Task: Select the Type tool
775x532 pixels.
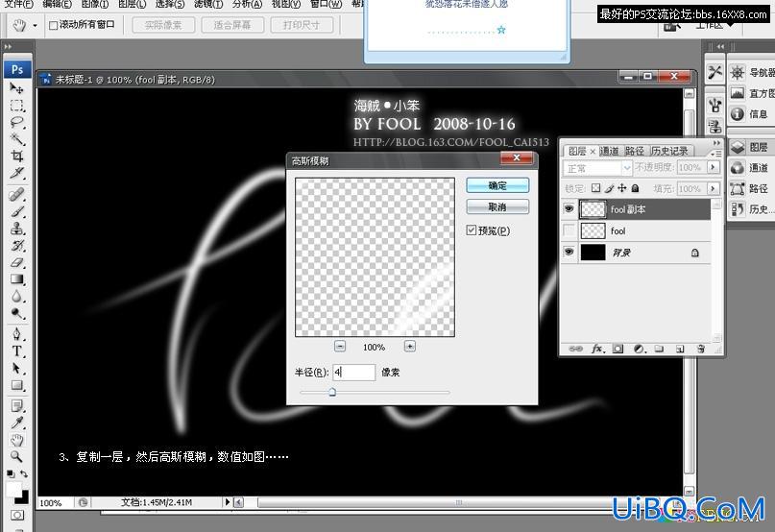Action: [16, 351]
